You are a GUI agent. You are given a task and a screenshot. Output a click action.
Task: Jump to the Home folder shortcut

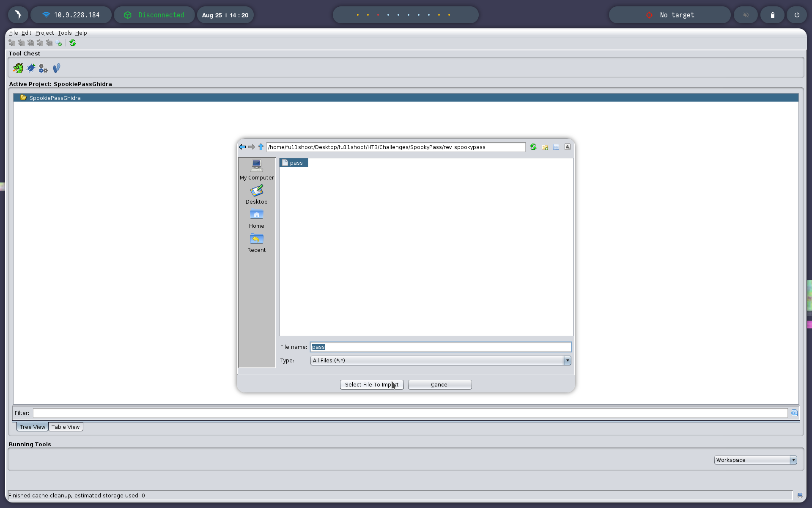tap(257, 218)
